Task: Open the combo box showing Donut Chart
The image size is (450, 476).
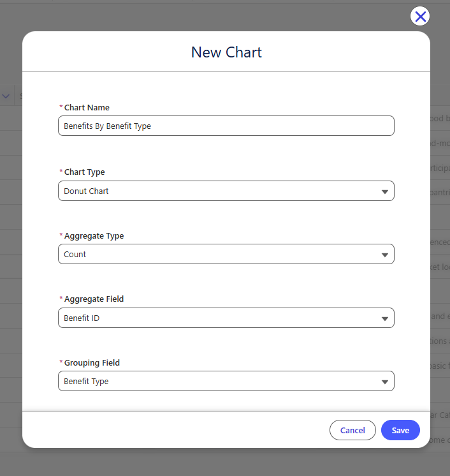Action: (226, 191)
